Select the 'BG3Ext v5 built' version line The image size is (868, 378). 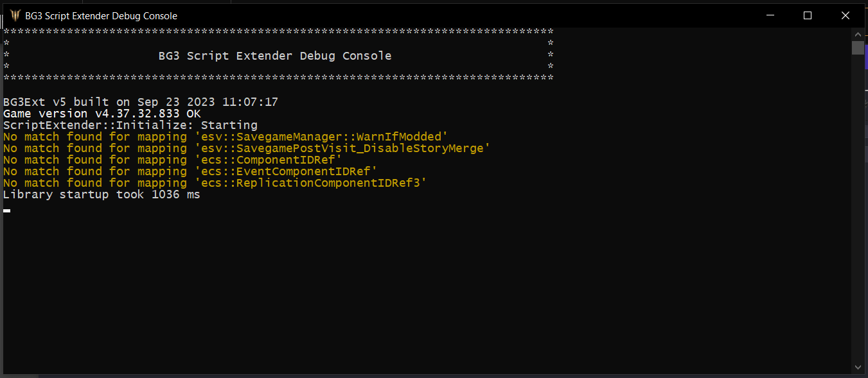(141, 101)
